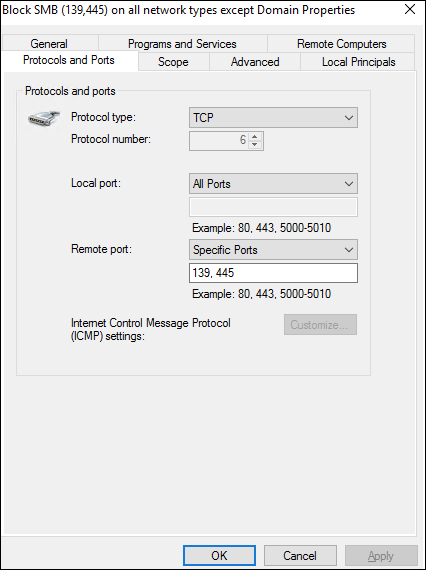Switch to the General tab
Screen dimensions: 426x570
[x=49, y=44]
